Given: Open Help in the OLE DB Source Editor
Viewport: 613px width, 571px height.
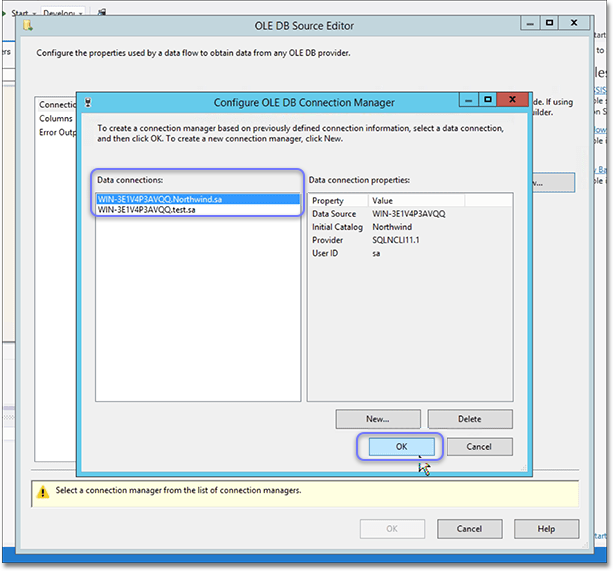Looking at the screenshot, I should pyautogui.click(x=545, y=529).
